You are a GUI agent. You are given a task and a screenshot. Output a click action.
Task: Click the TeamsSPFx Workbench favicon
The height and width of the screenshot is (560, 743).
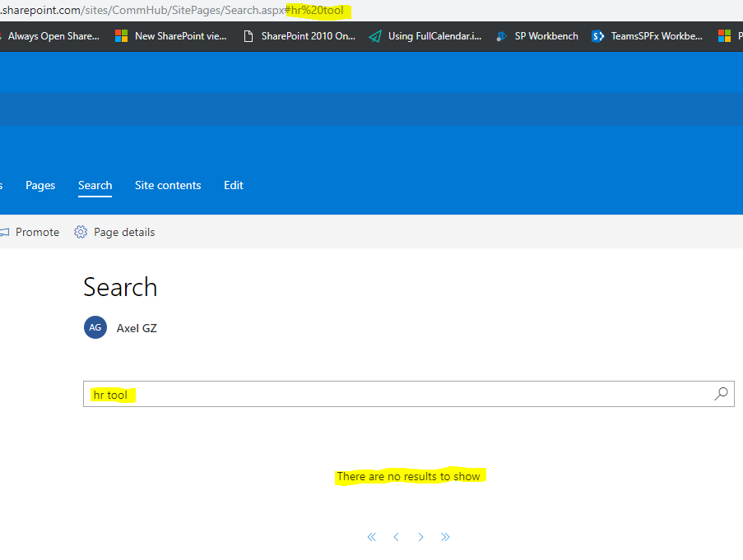click(x=597, y=35)
